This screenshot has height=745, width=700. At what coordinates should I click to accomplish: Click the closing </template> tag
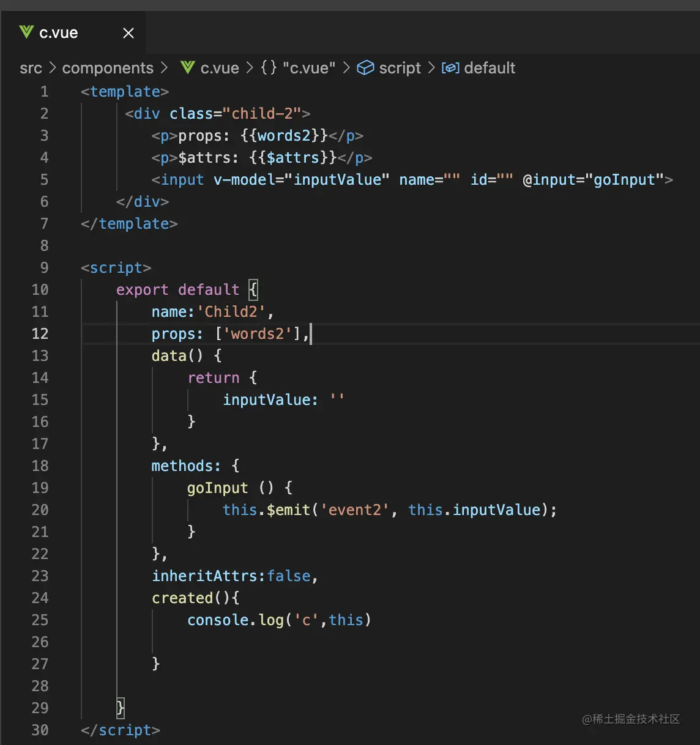tap(129, 224)
